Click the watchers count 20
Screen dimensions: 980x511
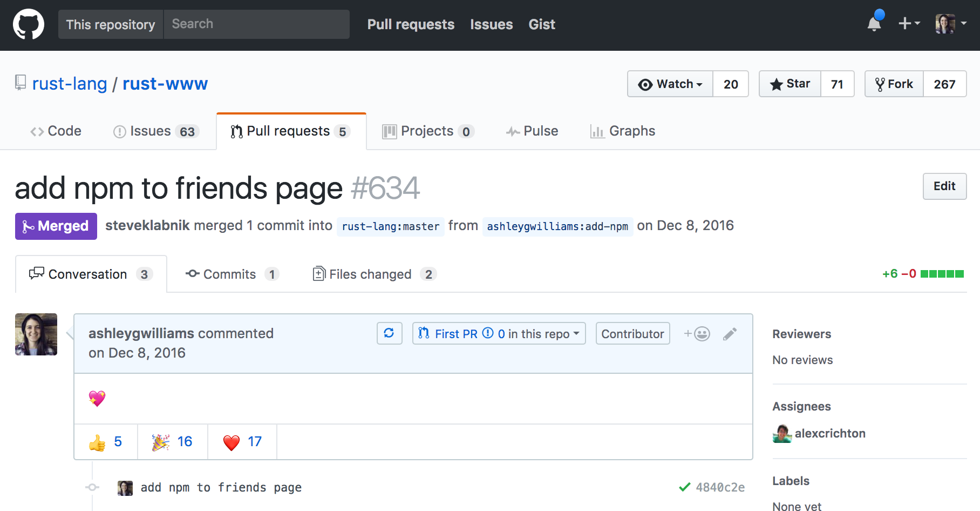pyautogui.click(x=731, y=84)
